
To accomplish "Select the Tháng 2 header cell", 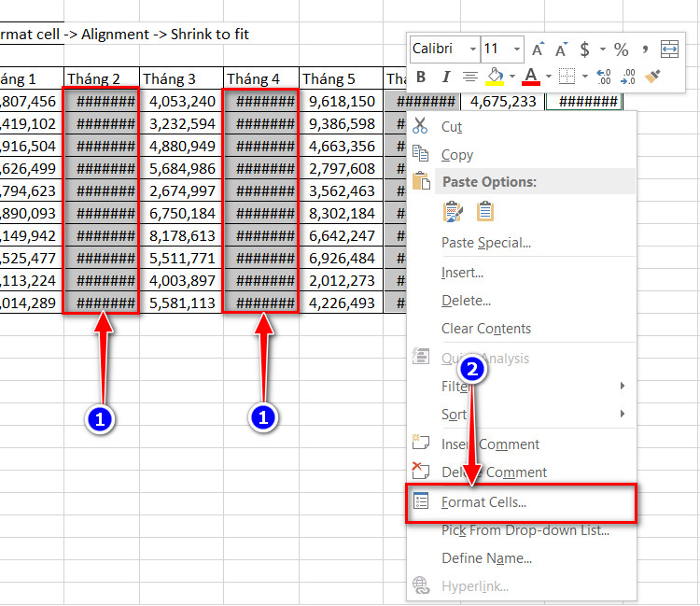I will point(102,78).
